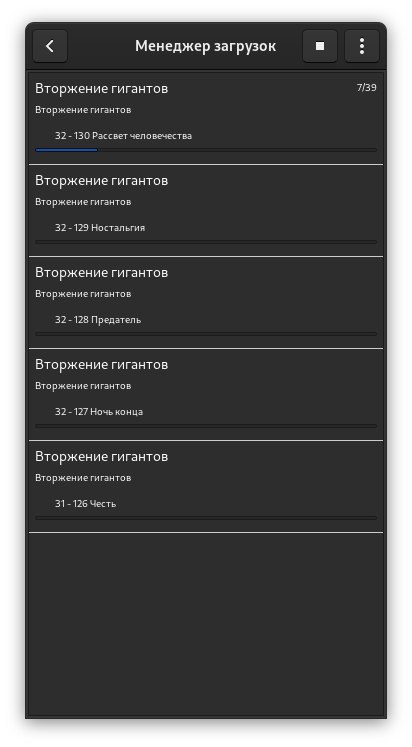Select the download entry 32 - 129 Ностальгия

(x=206, y=211)
